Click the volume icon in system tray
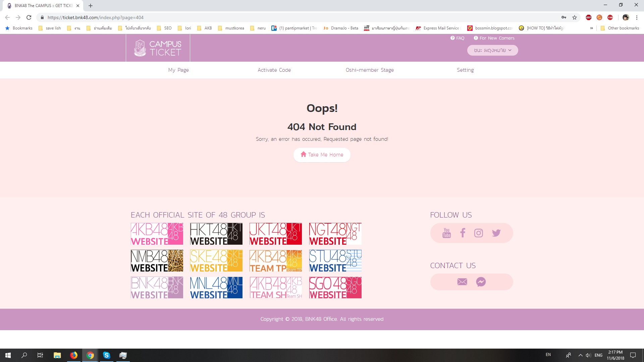644x362 pixels. pos(589,355)
